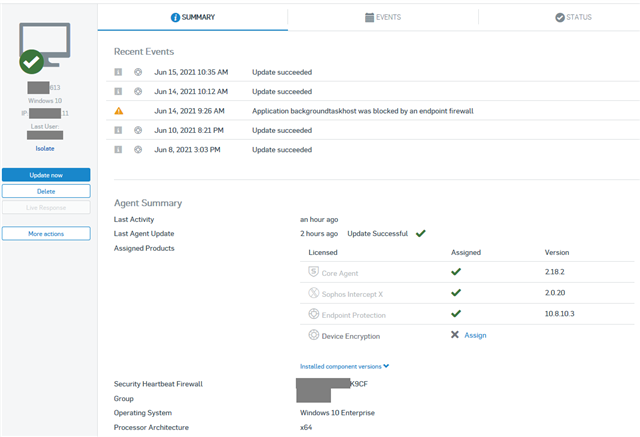Screen dimensions: 640x437
Task: Click update icon for Jun 14 10:12 AM event
Action: (x=138, y=91)
